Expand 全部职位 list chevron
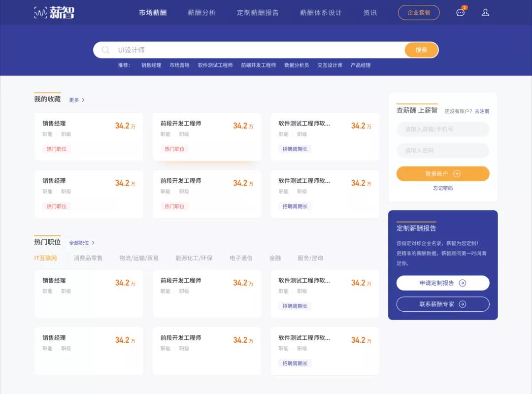Screen dimensions: 532x394 pos(93,243)
